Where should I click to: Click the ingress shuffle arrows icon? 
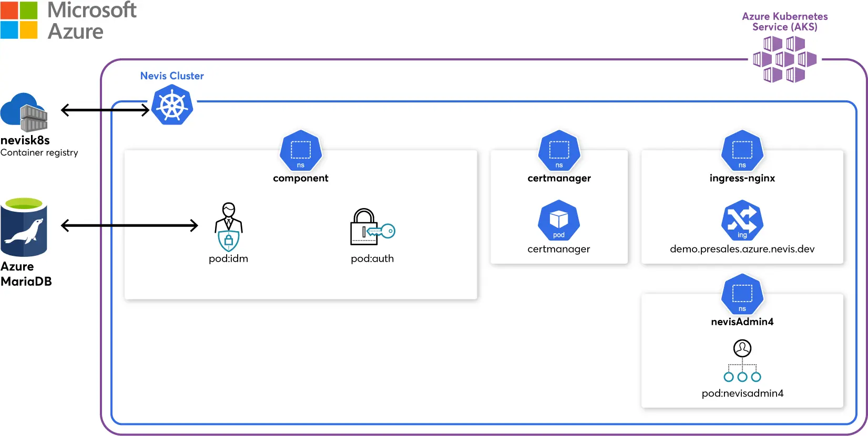click(742, 220)
